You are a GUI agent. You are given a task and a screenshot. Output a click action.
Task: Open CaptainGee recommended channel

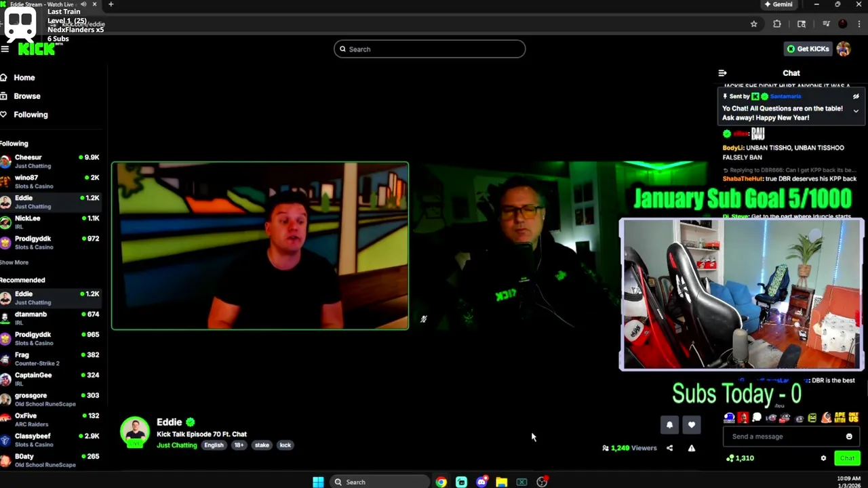tap(51, 379)
